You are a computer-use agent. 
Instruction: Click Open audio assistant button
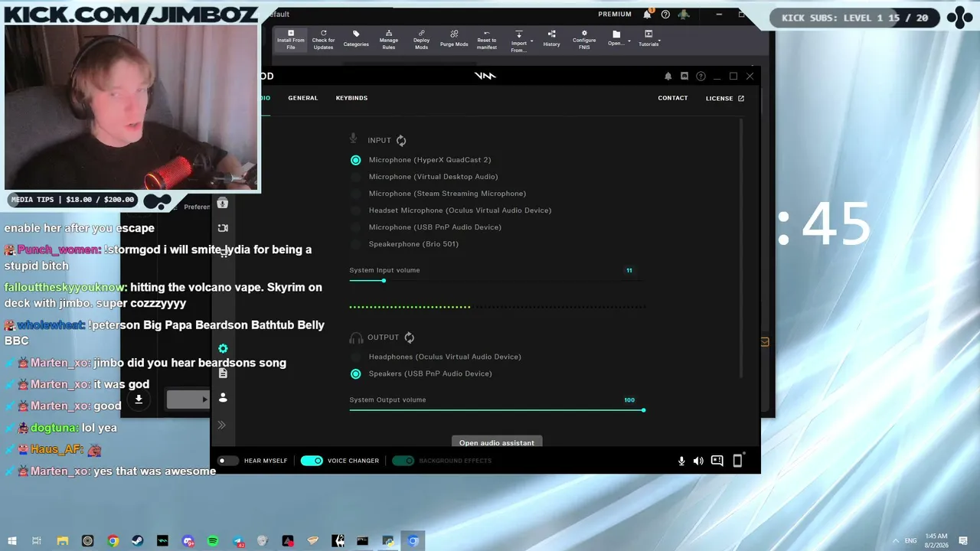[x=497, y=442]
